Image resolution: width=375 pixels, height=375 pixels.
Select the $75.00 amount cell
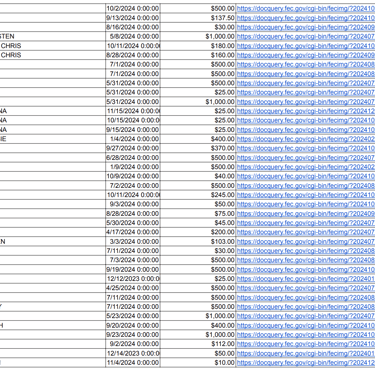point(198,213)
